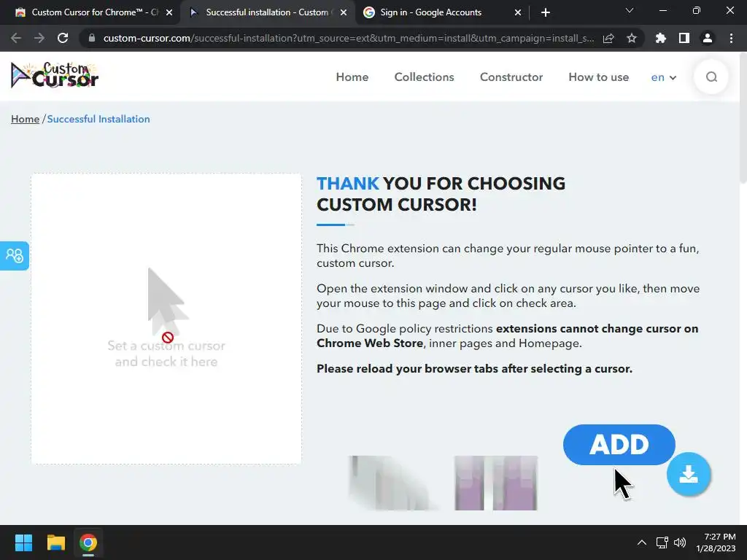Open the volume control in tray

pos(680,542)
